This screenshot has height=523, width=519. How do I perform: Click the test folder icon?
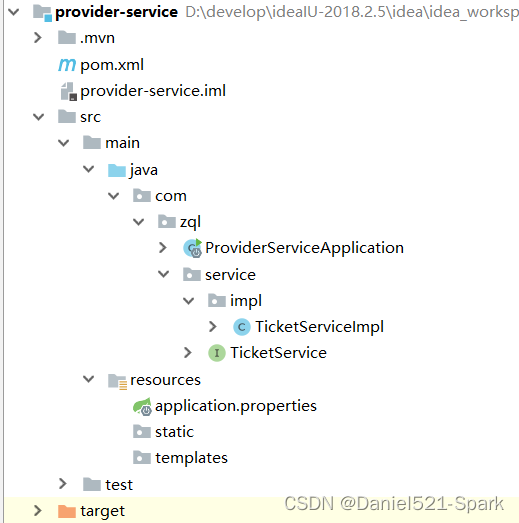[92, 484]
